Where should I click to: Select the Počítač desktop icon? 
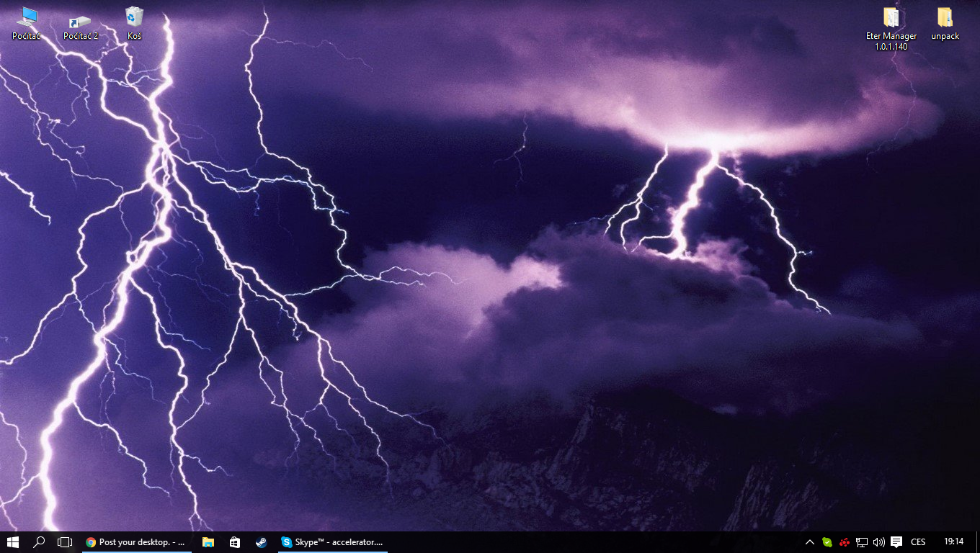coord(27,23)
